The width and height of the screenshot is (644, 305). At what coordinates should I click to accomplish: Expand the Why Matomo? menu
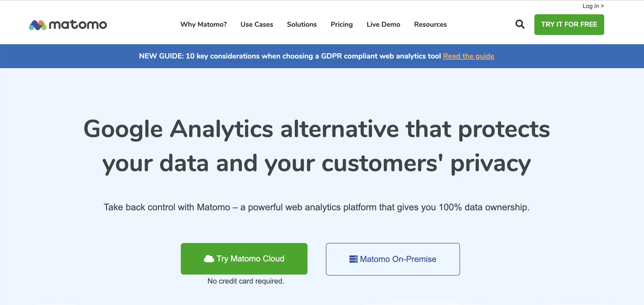click(x=204, y=24)
